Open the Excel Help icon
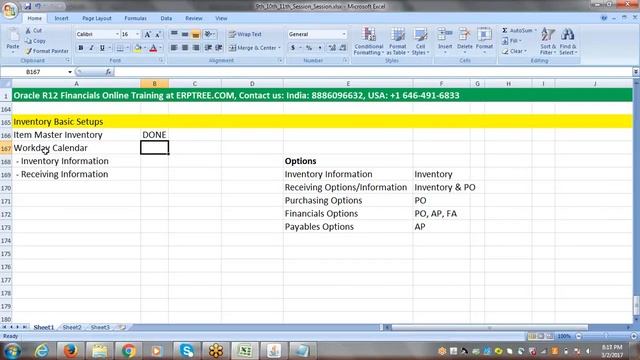Image resolution: width=640 pixels, height=360 pixels. tap(604, 18)
